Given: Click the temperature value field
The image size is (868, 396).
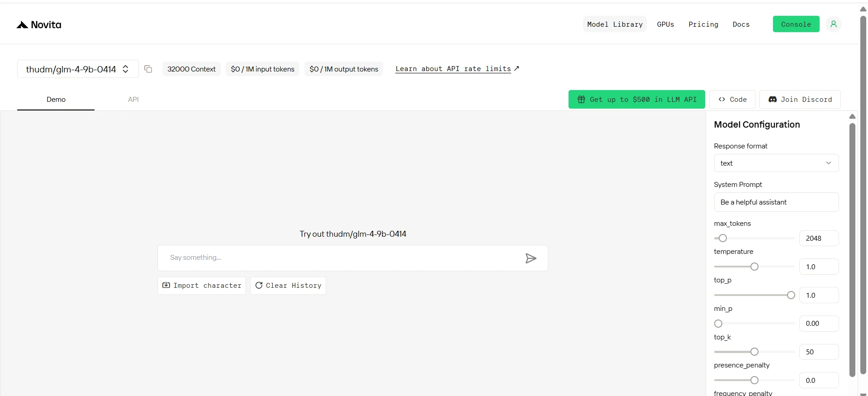Looking at the screenshot, I should click(x=819, y=267).
